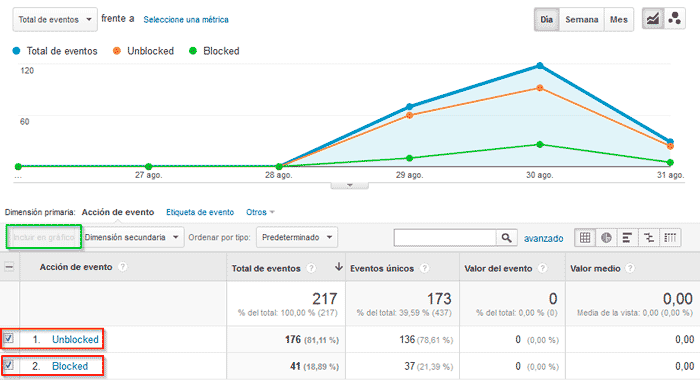Viewport: 700px width, 383px height.
Task: Click the Blocked green legend dot
Action: 193,51
